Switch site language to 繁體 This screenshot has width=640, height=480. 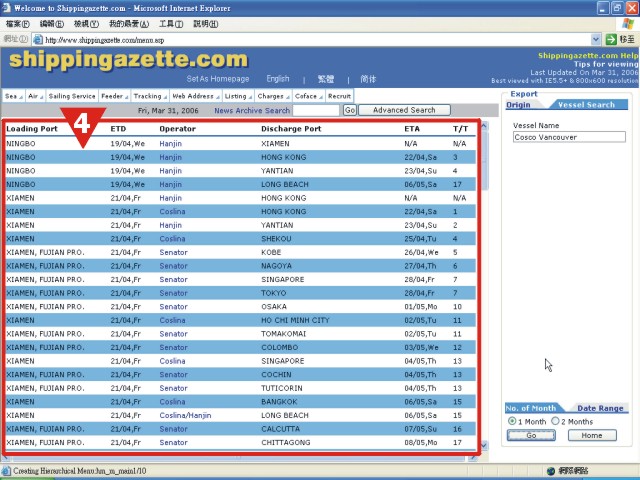326,79
